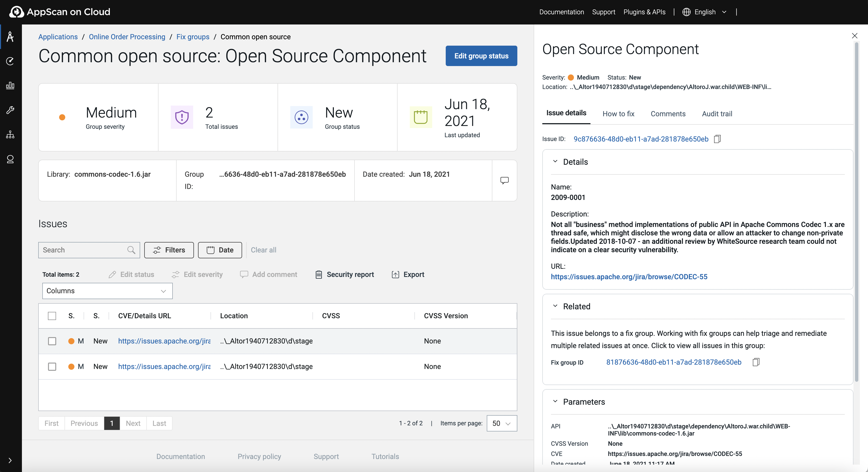Click the hierarchy tree icon in sidebar

tap(10, 135)
